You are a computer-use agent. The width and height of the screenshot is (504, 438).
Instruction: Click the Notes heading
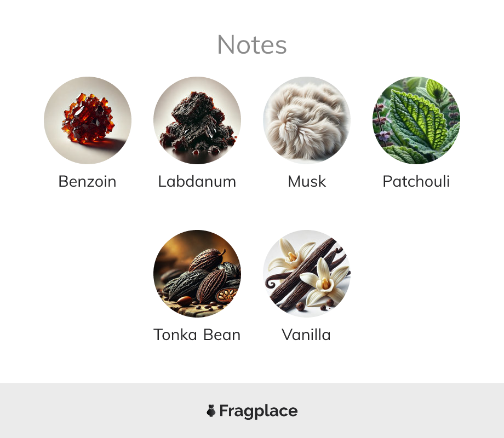tap(252, 45)
